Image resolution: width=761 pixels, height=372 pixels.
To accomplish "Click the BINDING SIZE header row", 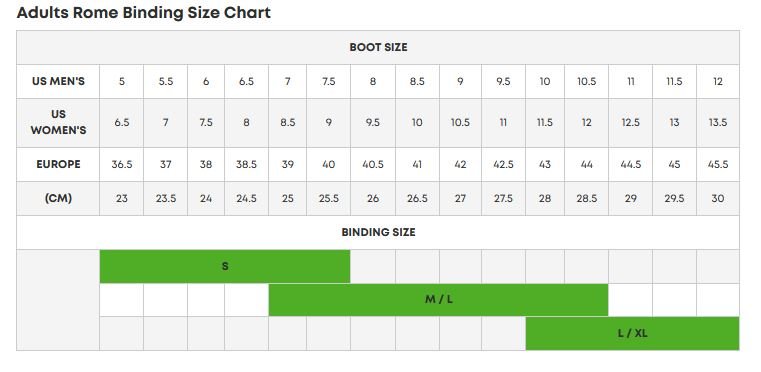I will tap(378, 232).
